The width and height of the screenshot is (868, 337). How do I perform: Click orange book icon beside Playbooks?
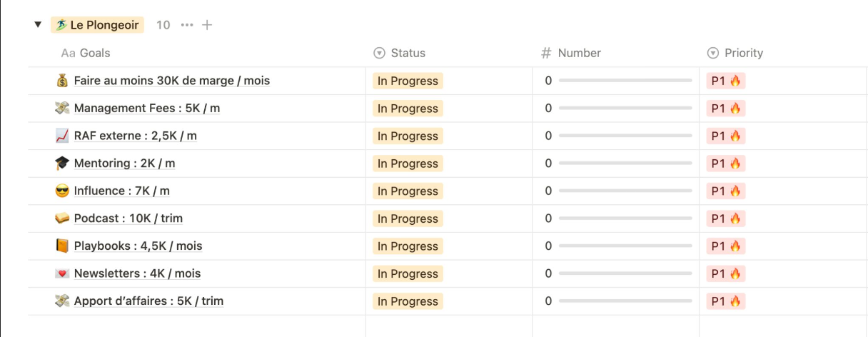point(62,246)
